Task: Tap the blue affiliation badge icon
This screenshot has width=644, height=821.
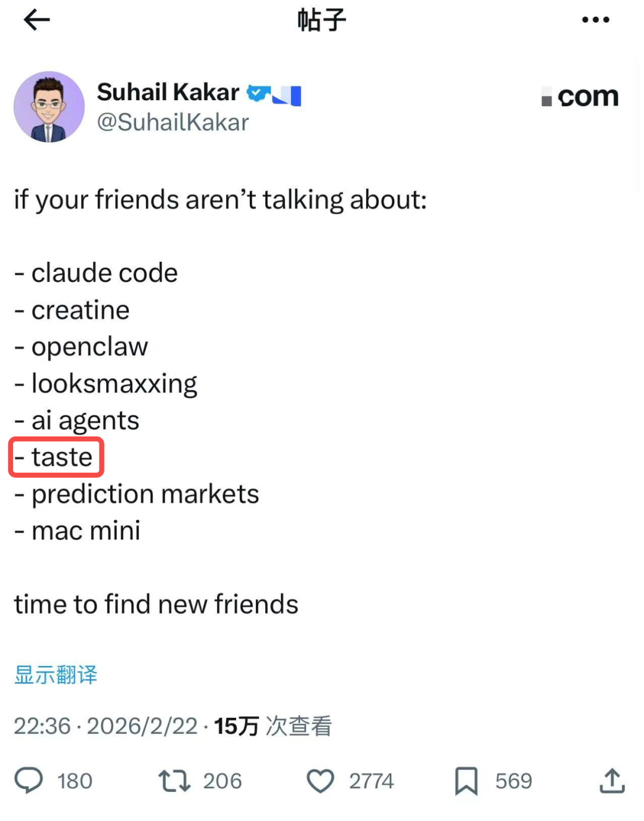Action: [288, 95]
